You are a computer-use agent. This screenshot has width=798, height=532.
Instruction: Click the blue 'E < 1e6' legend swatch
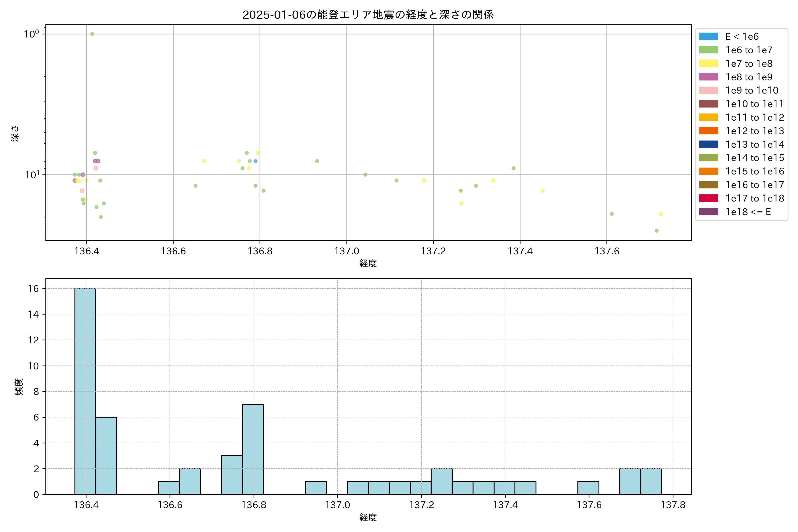(x=708, y=37)
